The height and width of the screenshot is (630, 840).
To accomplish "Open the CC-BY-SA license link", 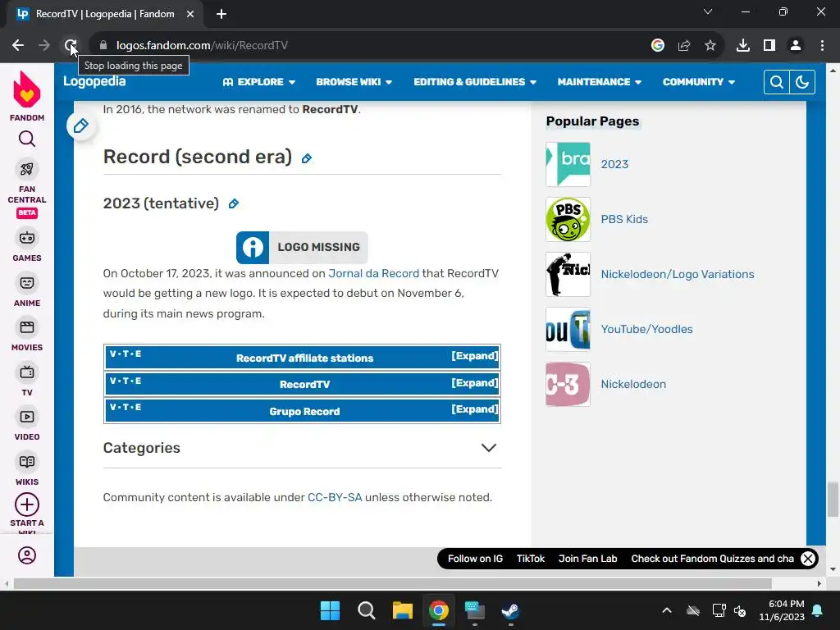I will [x=335, y=497].
